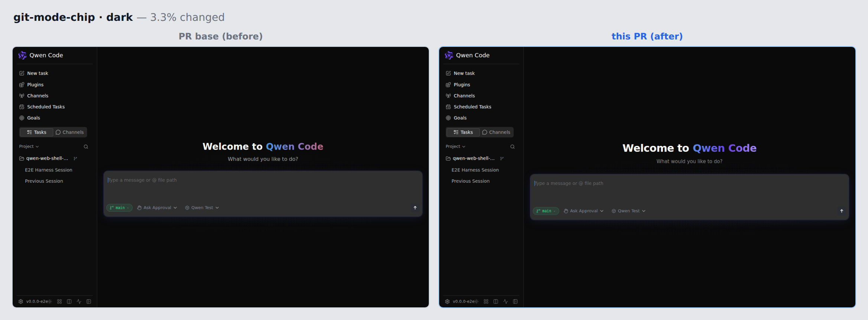The image size is (868, 320).
Task: Open Qwen Test model dropdown in after panel
Action: click(629, 211)
